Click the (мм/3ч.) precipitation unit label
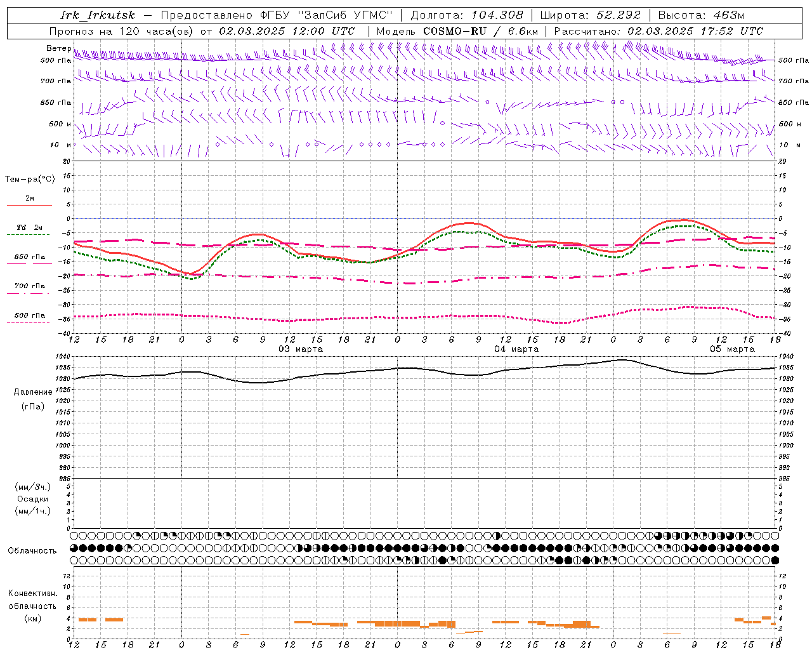 [x=33, y=487]
